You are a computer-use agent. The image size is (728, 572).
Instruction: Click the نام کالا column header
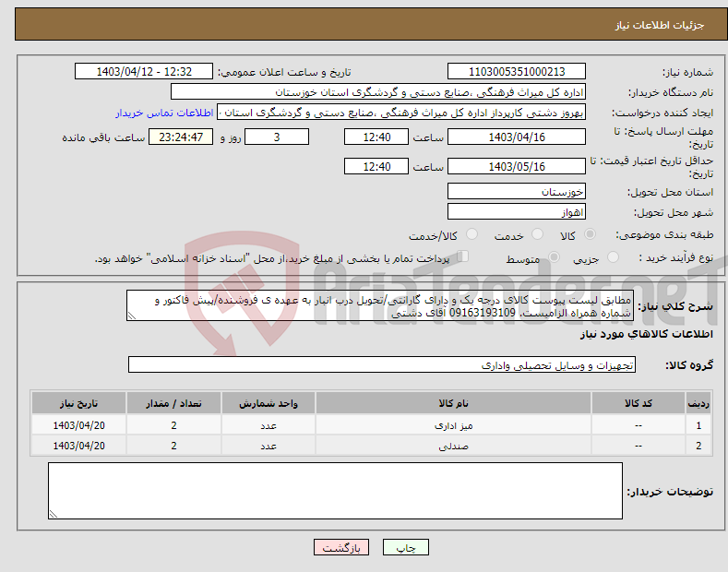pyautogui.click(x=453, y=403)
